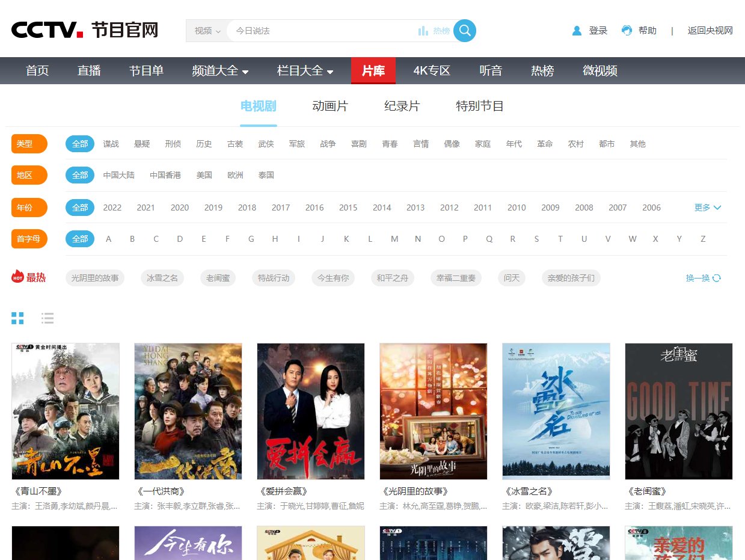The width and height of the screenshot is (745, 560).
Task: Open 热榜 in navigation bar
Action: (542, 71)
